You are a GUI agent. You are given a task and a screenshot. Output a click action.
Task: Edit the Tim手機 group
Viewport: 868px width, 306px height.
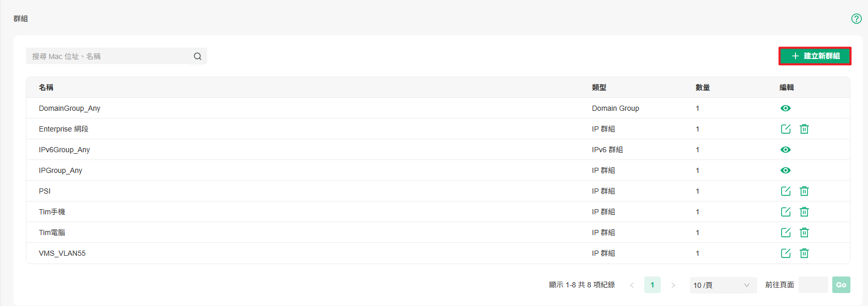786,212
